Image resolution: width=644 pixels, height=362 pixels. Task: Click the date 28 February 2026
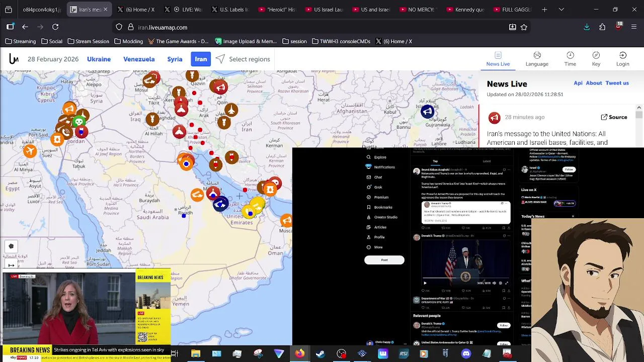click(53, 59)
